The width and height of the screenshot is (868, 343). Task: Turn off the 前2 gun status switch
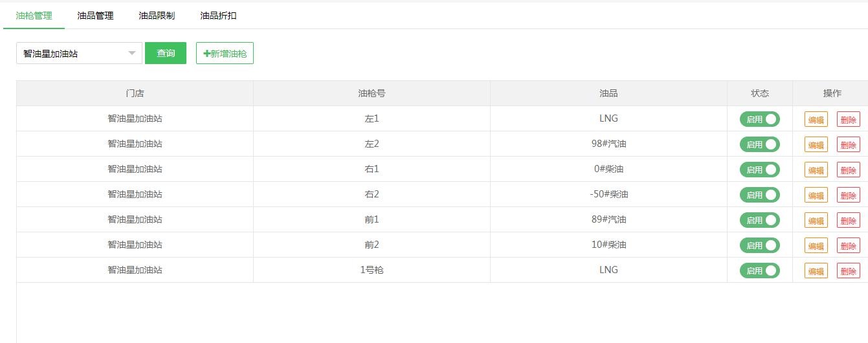760,245
